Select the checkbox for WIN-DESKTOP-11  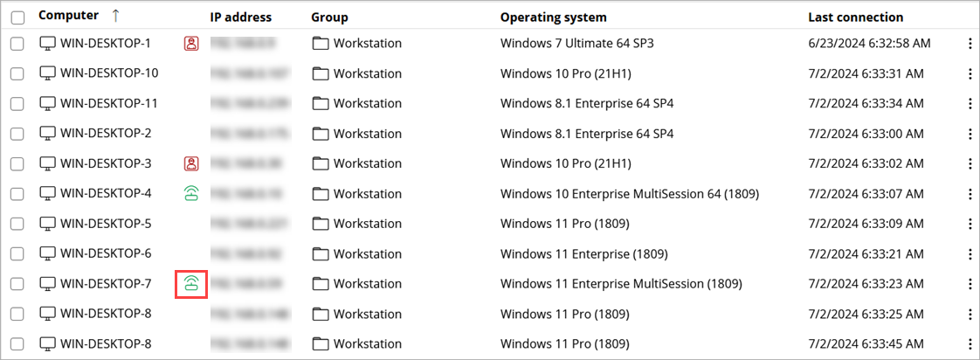[x=17, y=103]
